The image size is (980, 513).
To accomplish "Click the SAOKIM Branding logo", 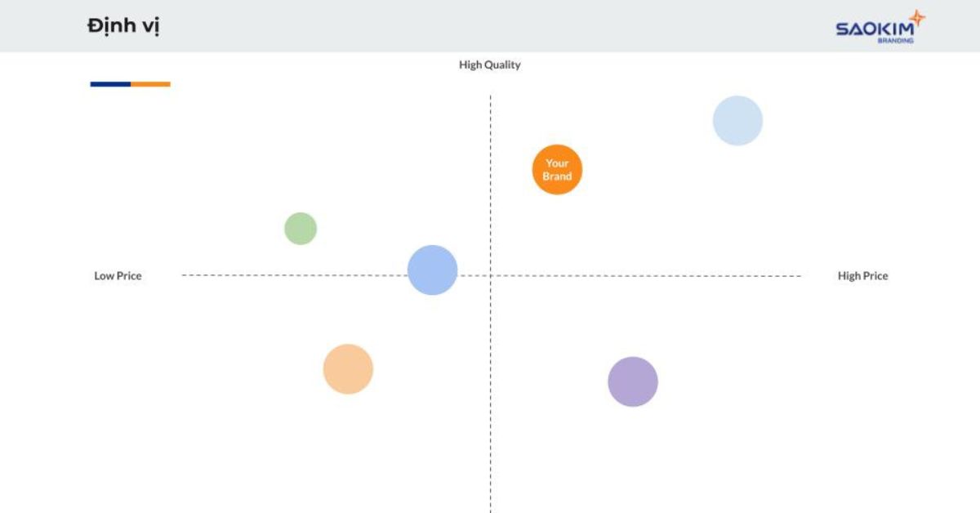I will coord(880,27).
